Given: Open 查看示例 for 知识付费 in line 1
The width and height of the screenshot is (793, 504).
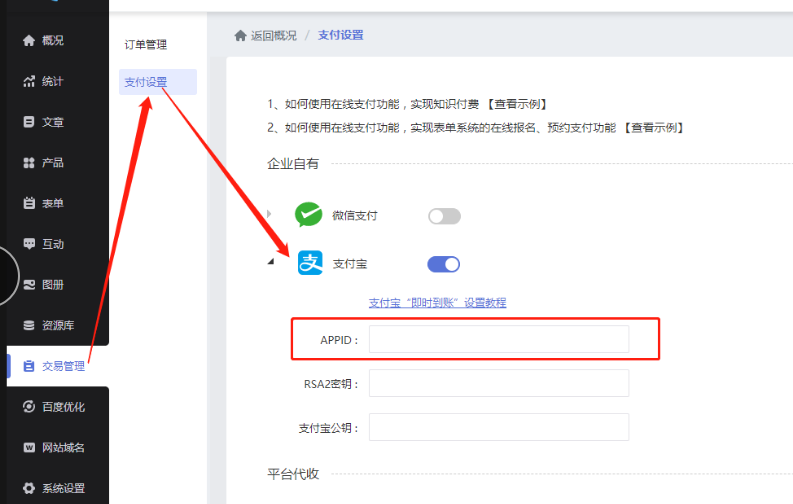Looking at the screenshot, I should pos(517,104).
